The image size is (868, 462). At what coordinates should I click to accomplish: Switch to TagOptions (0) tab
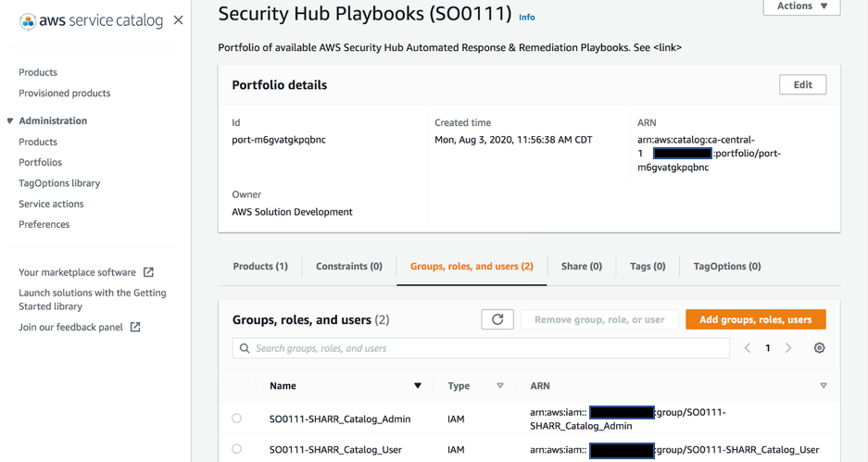pos(727,266)
